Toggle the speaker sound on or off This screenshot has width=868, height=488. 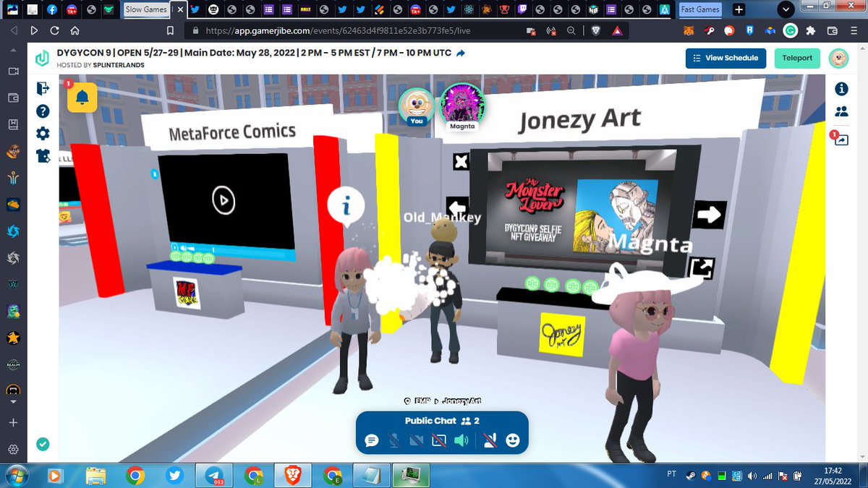(x=461, y=440)
